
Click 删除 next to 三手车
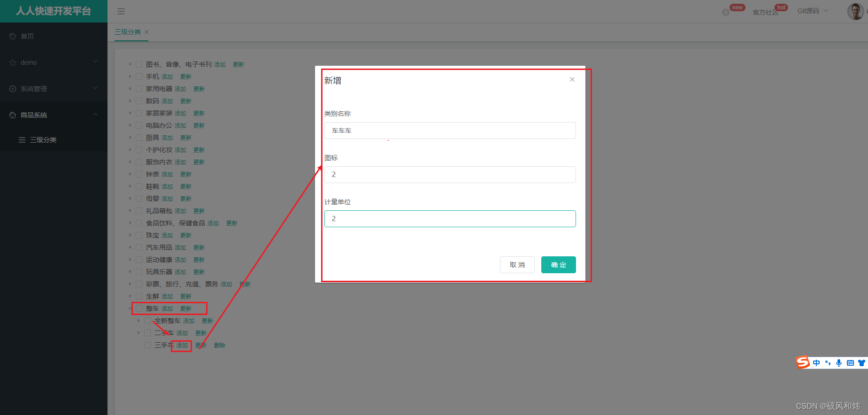220,345
